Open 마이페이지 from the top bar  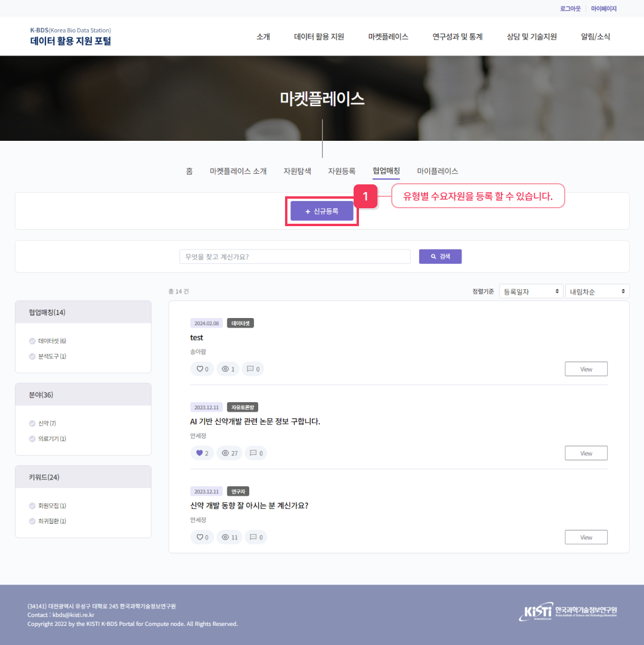point(603,8)
